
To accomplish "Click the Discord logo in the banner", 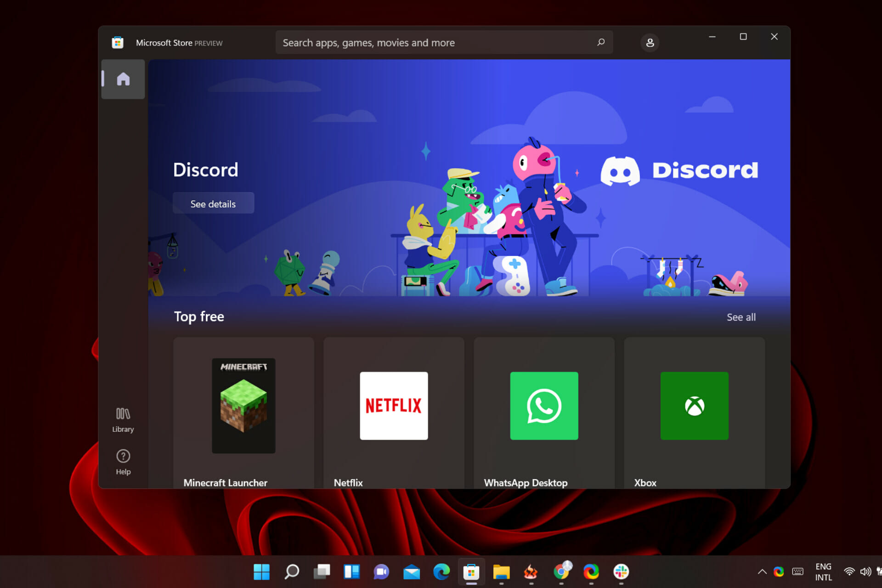I will [x=679, y=170].
